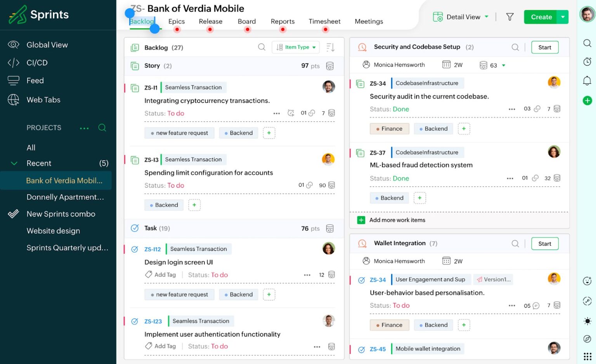Click the filter icon beside Create

click(510, 17)
